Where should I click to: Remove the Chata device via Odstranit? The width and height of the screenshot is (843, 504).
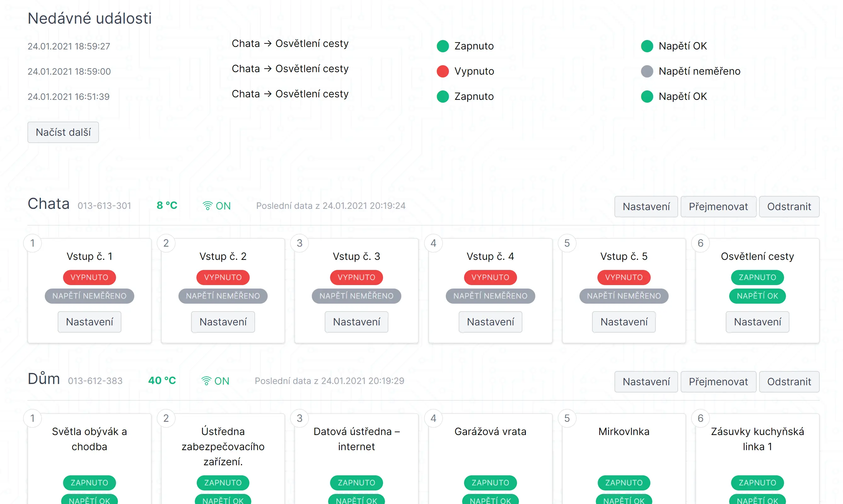[x=789, y=207]
